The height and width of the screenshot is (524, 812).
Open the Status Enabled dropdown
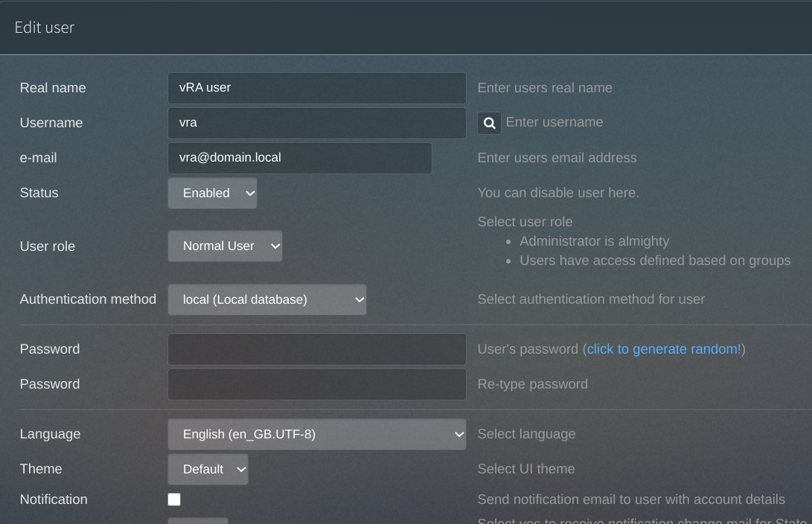click(212, 193)
